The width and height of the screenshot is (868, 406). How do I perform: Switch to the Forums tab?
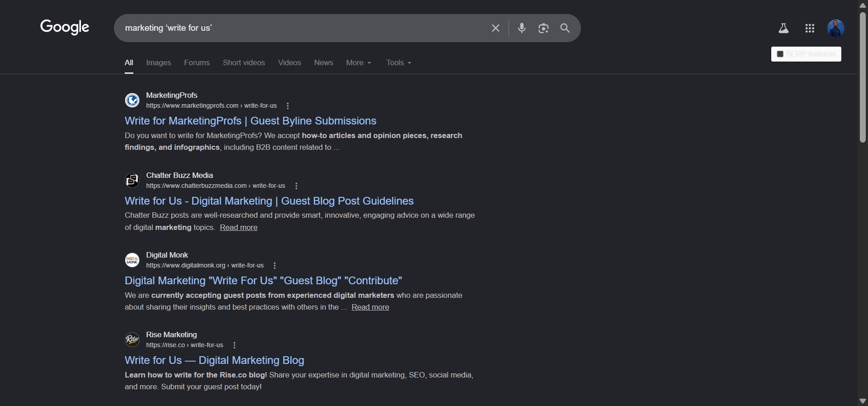click(x=197, y=62)
